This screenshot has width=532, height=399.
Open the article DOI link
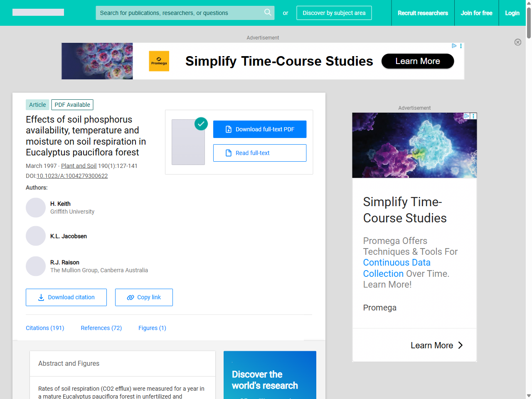point(72,176)
